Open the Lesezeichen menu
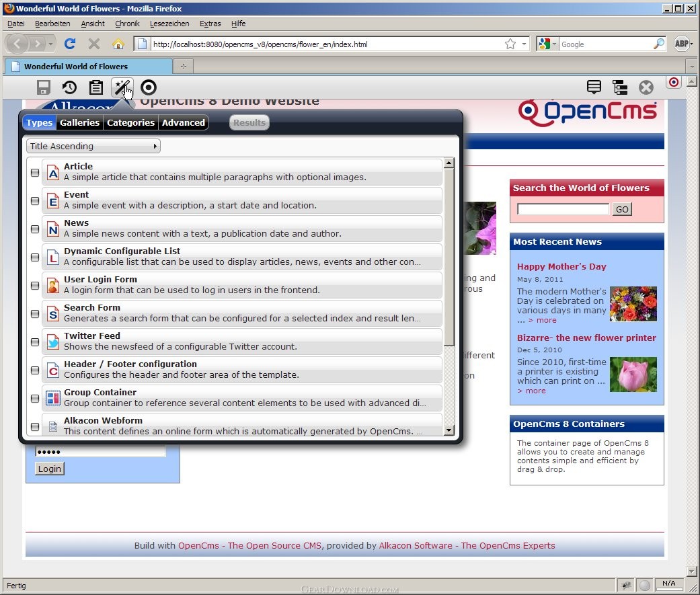 click(x=169, y=24)
